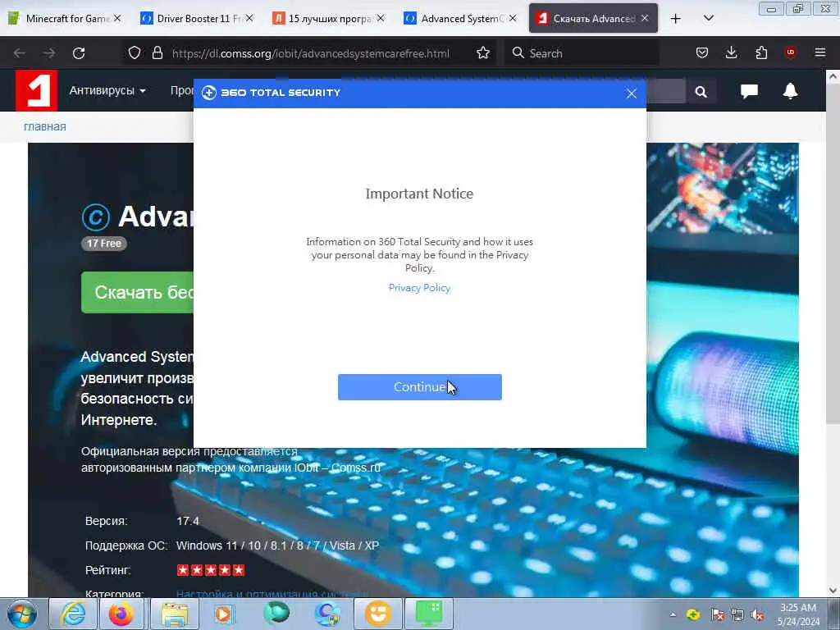This screenshot has height=630, width=840.
Task: Click the green Скачать download button
Action: click(137, 292)
